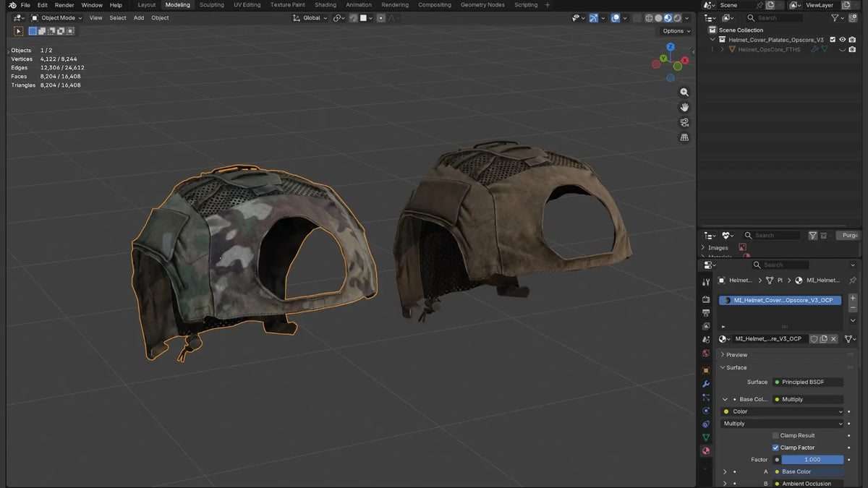Click the pan hand icon in viewport
Viewport: 868px width, 488px height.
pos(684,108)
